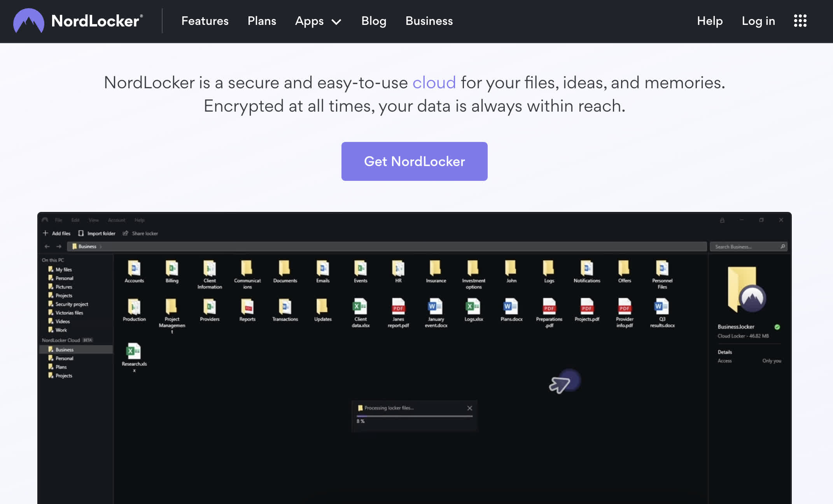
Task: Select Q3 results.docx file
Action: pyautogui.click(x=662, y=313)
